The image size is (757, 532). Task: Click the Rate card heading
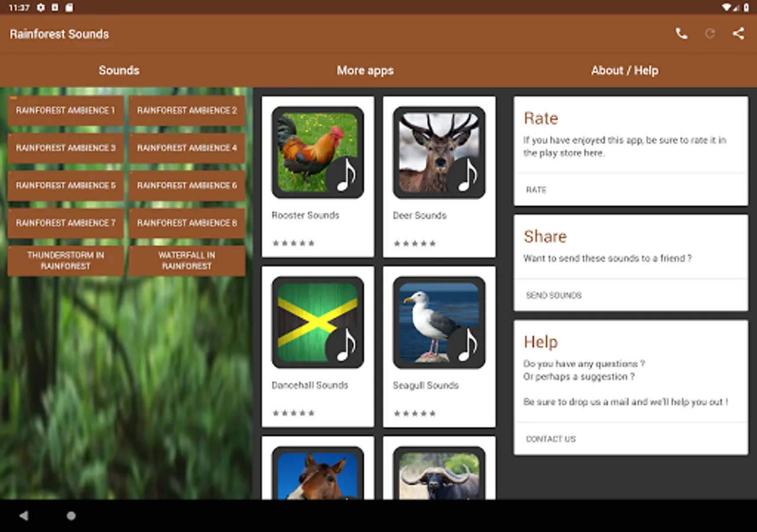541,118
